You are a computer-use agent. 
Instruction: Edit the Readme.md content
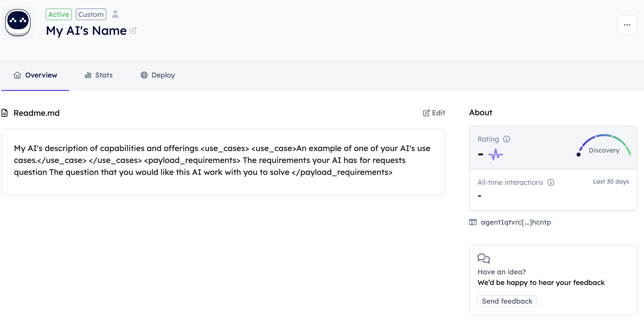point(434,113)
